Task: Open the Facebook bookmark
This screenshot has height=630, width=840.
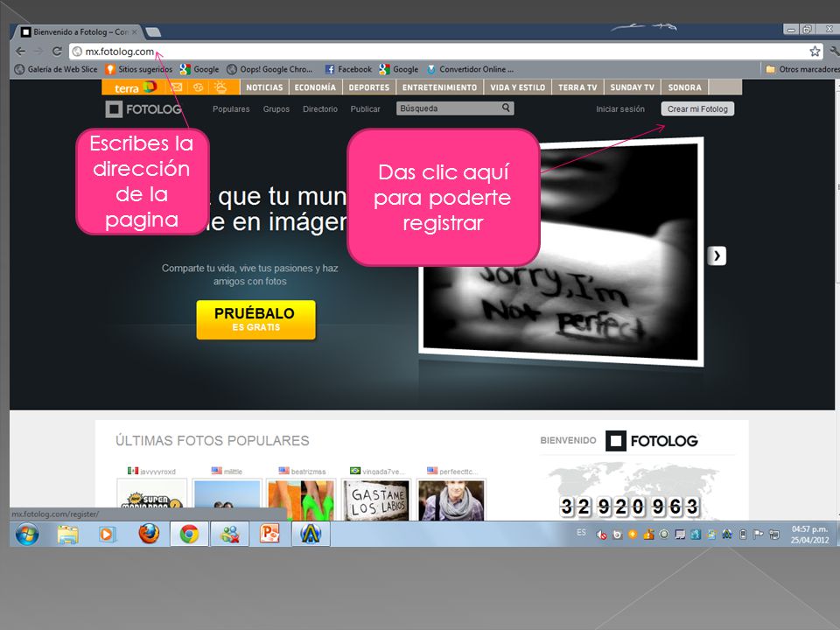Action: (348, 69)
